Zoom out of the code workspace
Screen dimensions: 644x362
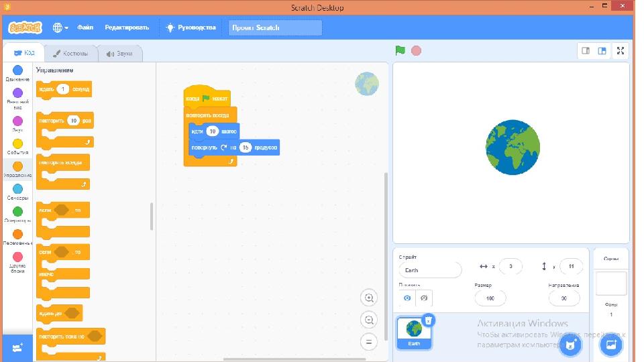tap(369, 320)
